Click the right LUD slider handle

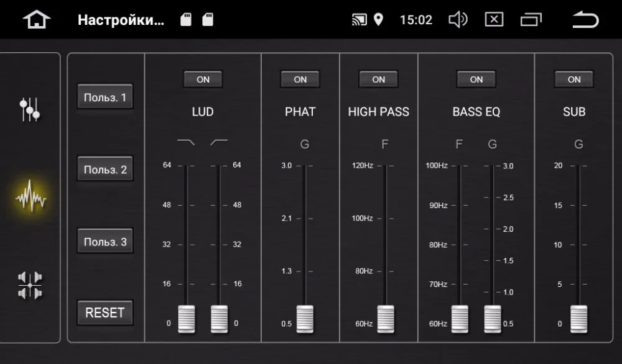coord(220,319)
